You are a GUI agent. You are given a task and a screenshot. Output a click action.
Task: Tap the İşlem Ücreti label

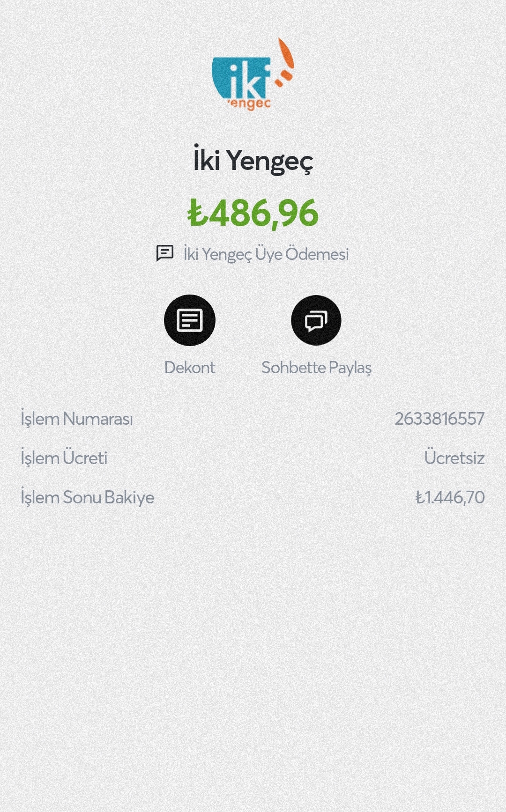pyautogui.click(x=64, y=458)
